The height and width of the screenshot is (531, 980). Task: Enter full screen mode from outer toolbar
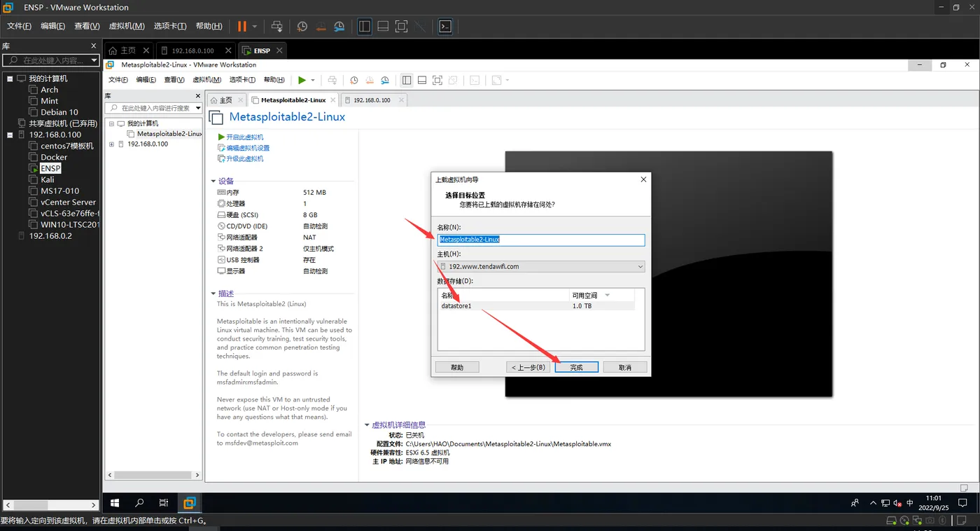pyautogui.click(x=401, y=27)
